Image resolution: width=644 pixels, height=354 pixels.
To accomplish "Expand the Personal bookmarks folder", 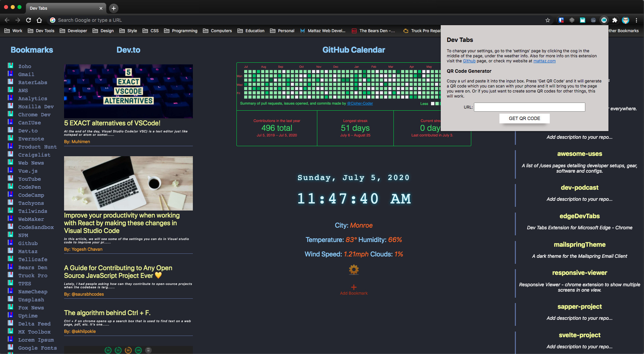I will pyautogui.click(x=282, y=31).
